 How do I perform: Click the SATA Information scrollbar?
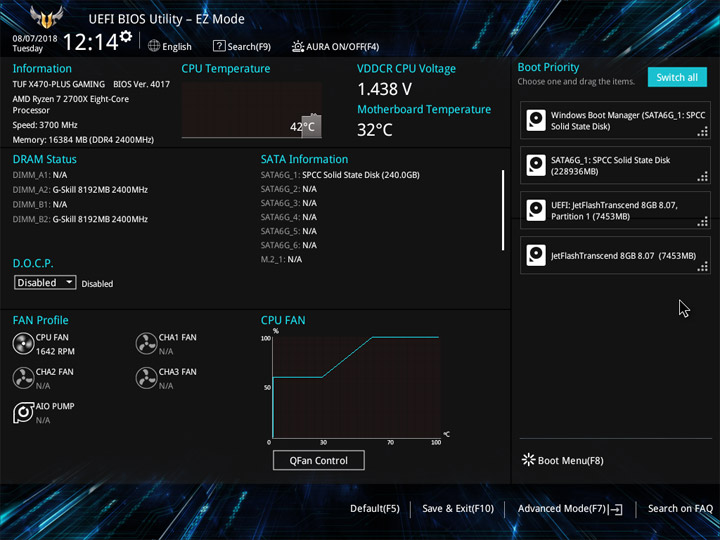click(x=503, y=210)
